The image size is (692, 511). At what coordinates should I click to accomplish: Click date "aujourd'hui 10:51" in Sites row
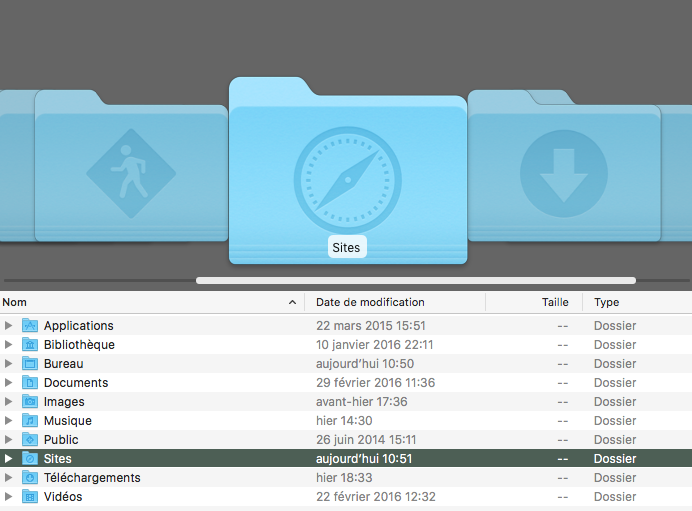pos(364,458)
